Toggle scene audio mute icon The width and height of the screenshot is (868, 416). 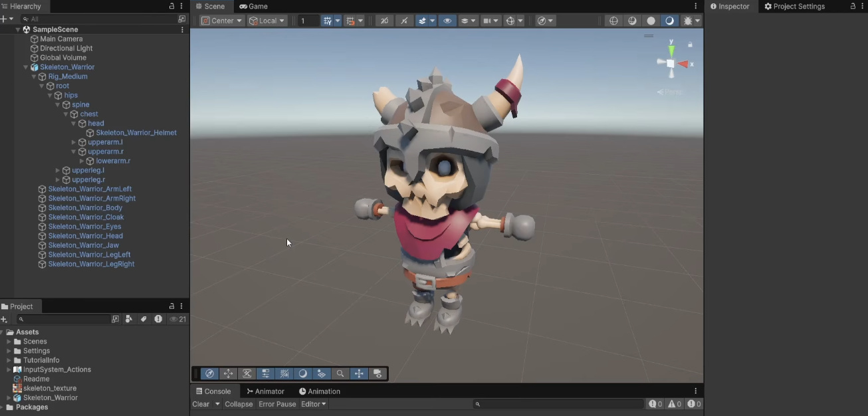pyautogui.click(x=404, y=21)
